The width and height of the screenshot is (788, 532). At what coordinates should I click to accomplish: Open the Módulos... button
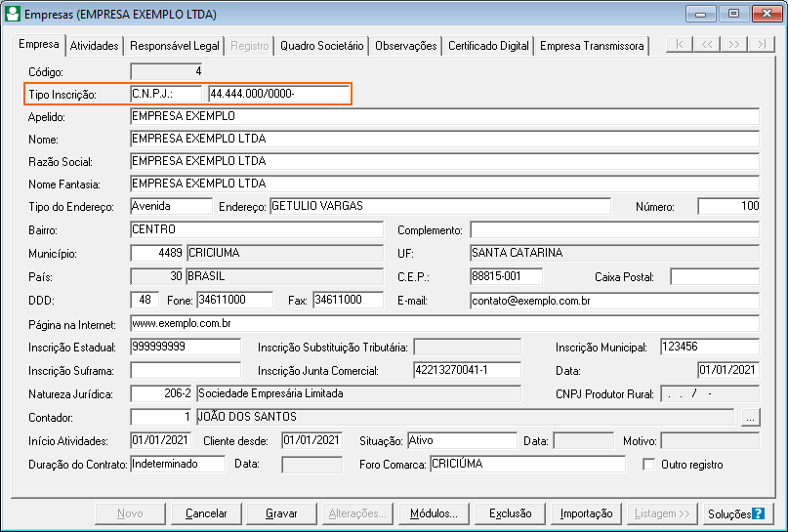coord(434,513)
